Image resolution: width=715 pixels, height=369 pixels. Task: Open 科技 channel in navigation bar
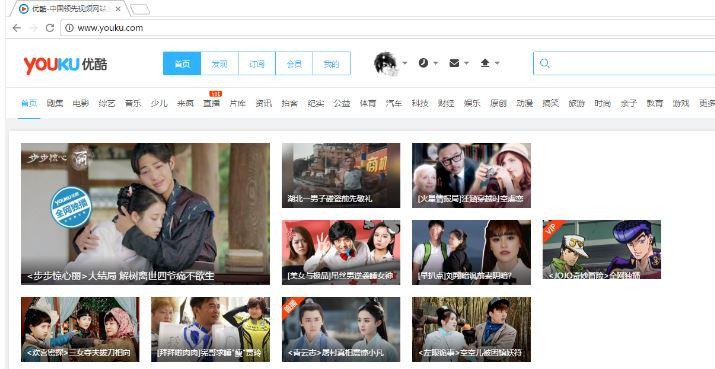tap(420, 104)
